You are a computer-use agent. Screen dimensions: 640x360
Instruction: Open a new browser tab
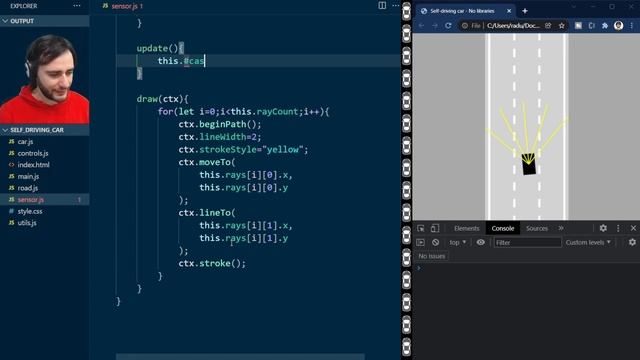[x=525, y=11]
